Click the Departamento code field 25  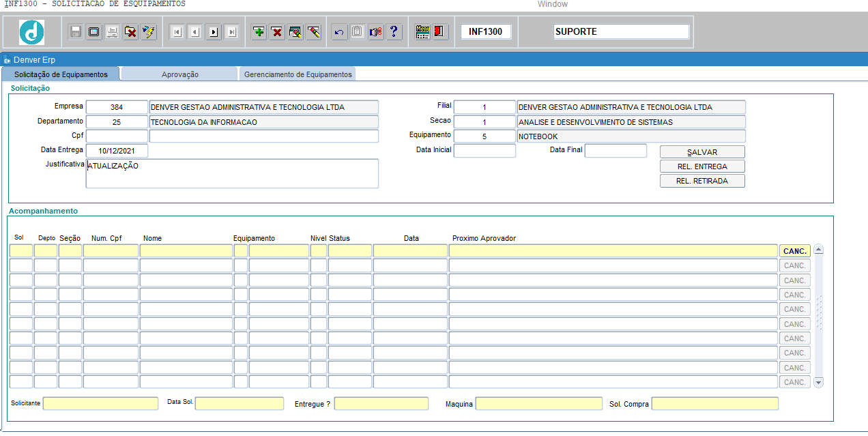tap(117, 122)
